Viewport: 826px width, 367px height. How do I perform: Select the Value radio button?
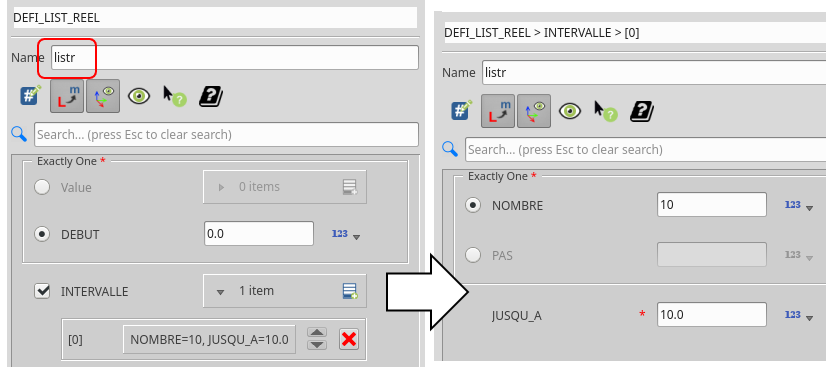42,187
